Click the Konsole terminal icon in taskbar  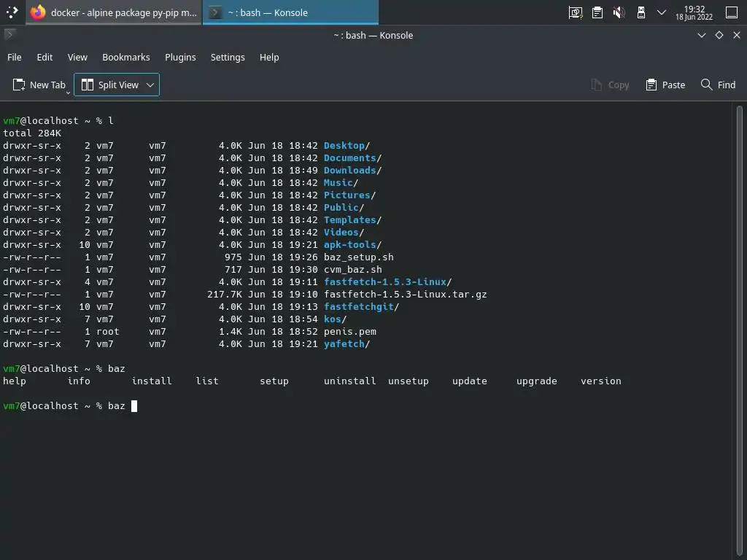(215, 12)
